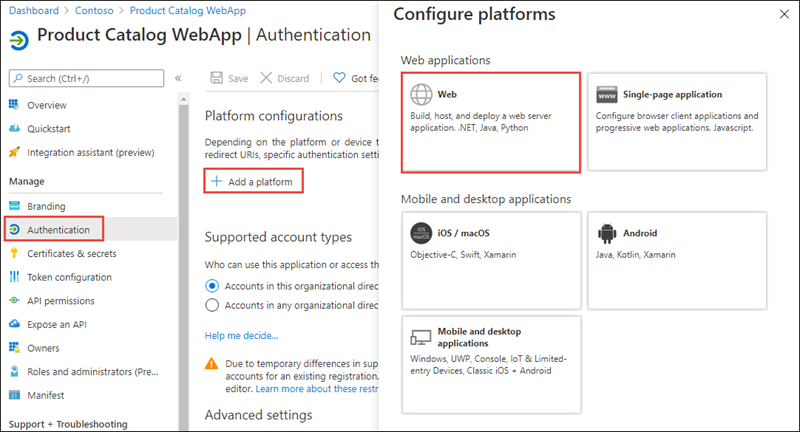Click the Branding icon in Manage
The height and width of the screenshot is (432, 800).
[14, 206]
